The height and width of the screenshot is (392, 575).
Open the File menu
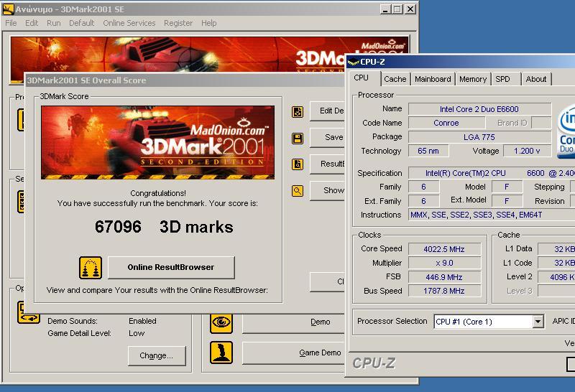11,23
